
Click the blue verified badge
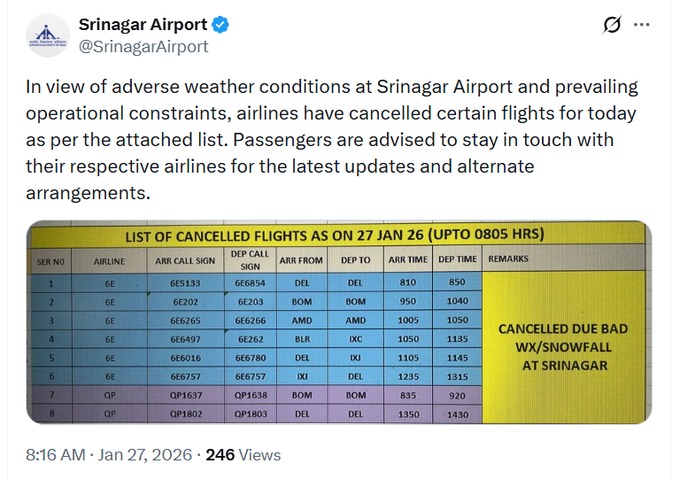pyautogui.click(x=224, y=25)
